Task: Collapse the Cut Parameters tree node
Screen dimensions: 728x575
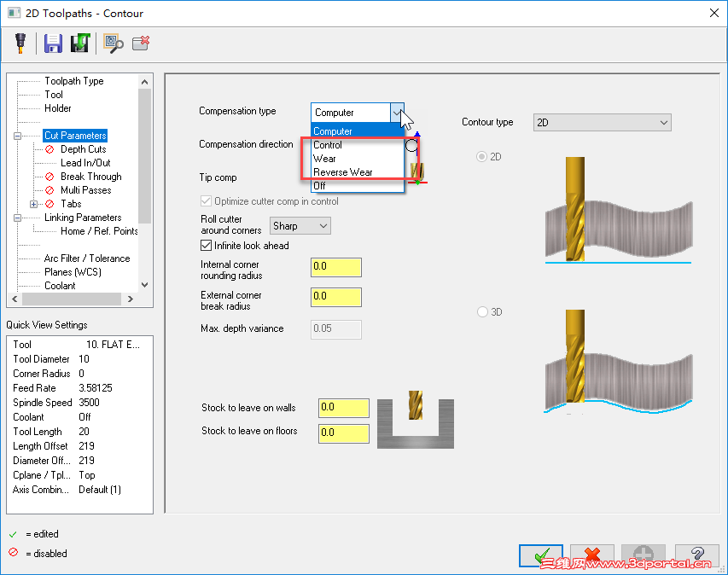Action: [x=18, y=136]
